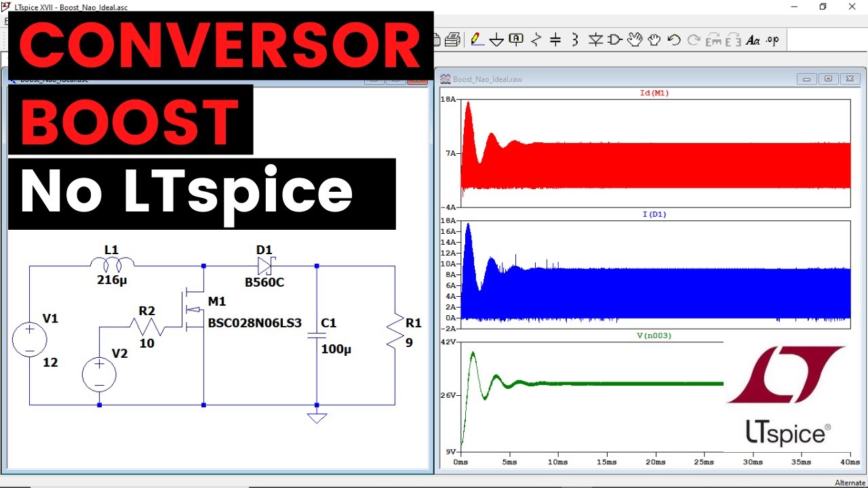Select the Text Aa tool
The width and height of the screenshot is (868, 488).
pos(753,40)
